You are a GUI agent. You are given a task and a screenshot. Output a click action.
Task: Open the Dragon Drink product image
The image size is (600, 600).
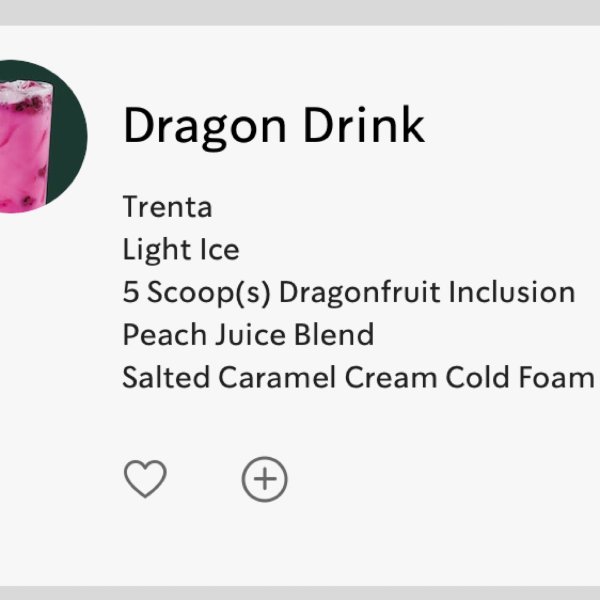[x=43, y=137]
